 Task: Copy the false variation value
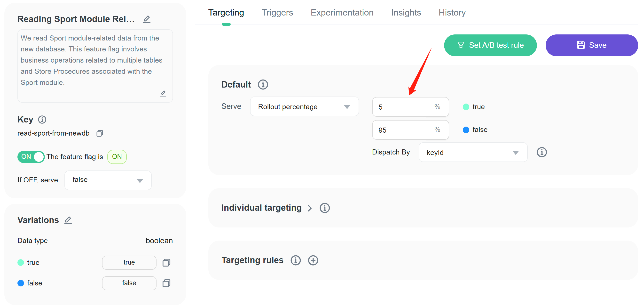tap(166, 283)
